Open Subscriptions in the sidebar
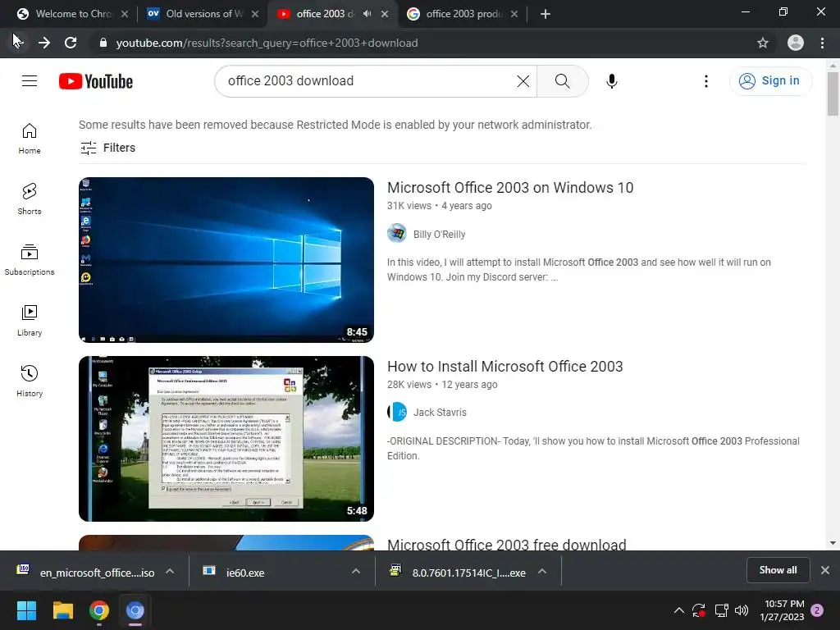 30,260
